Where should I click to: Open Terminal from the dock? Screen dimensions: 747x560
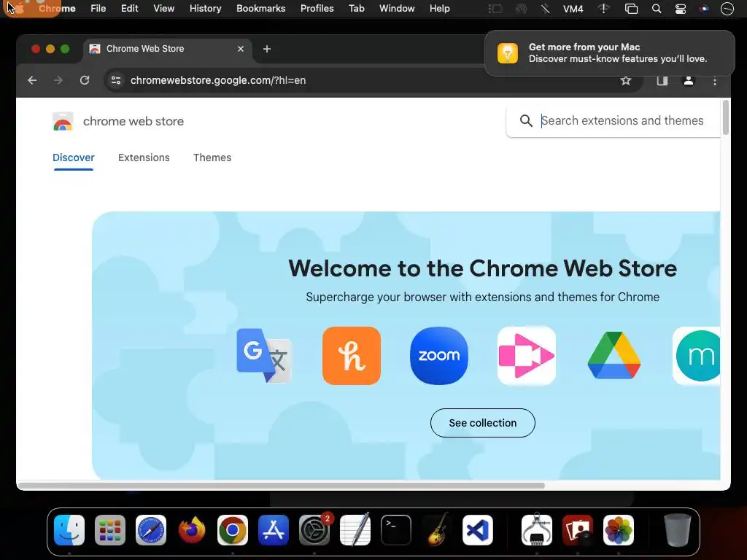[x=396, y=530]
